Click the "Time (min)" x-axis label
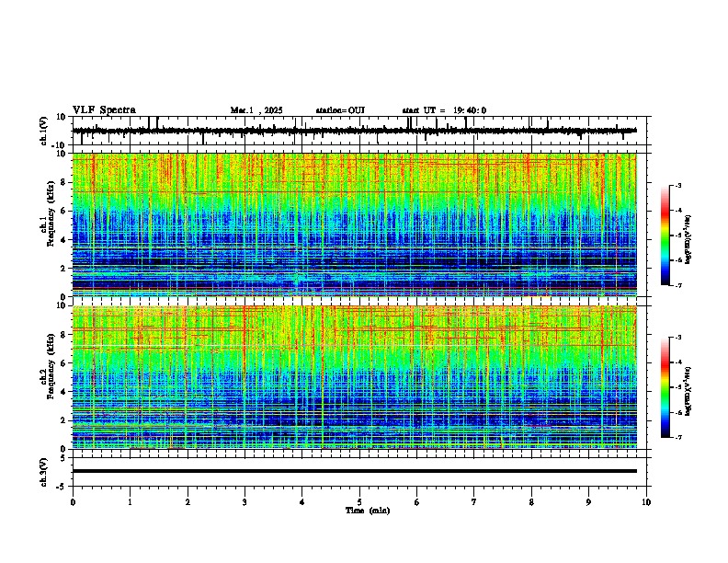The height and width of the screenshot is (563, 728). tap(368, 511)
